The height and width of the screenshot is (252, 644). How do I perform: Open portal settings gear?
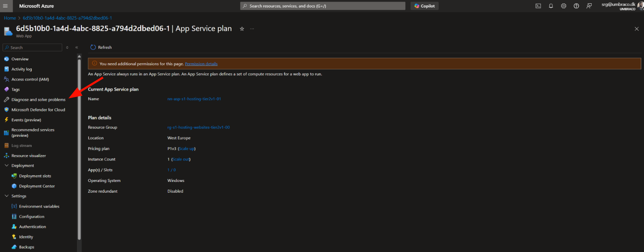563,6
